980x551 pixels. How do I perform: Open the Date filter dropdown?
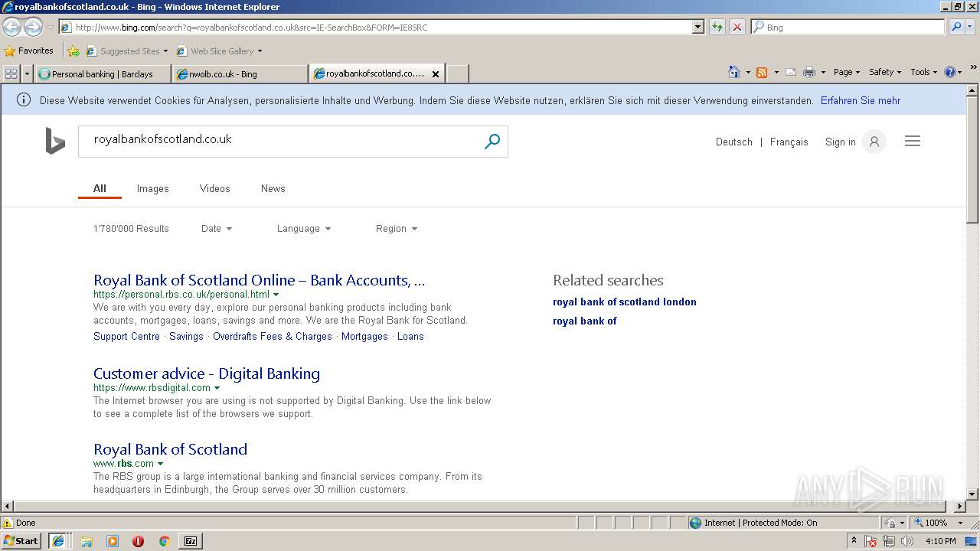coord(217,229)
